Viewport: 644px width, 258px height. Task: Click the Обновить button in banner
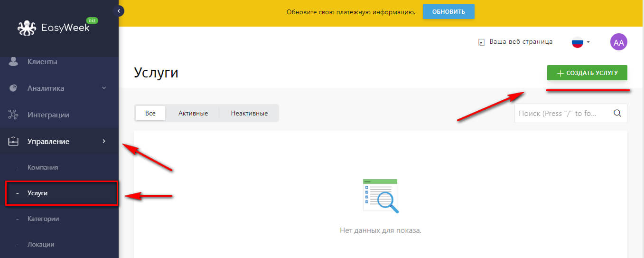448,11
